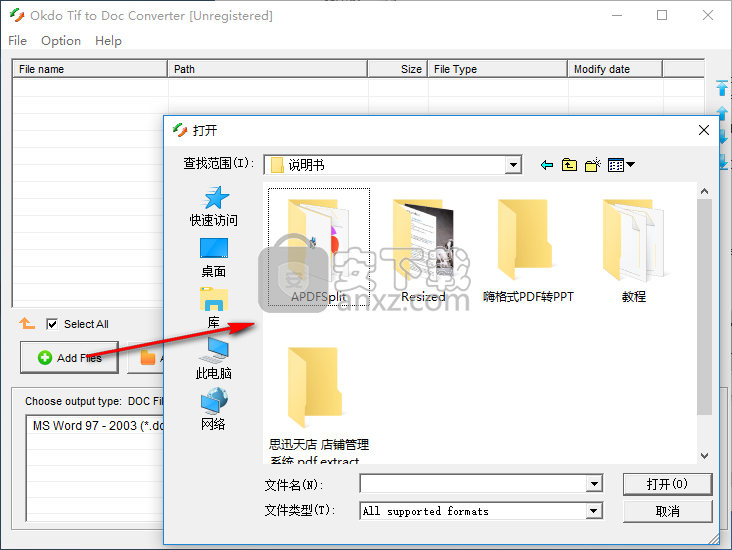Click the scroll down arrow in file list

(x=704, y=456)
